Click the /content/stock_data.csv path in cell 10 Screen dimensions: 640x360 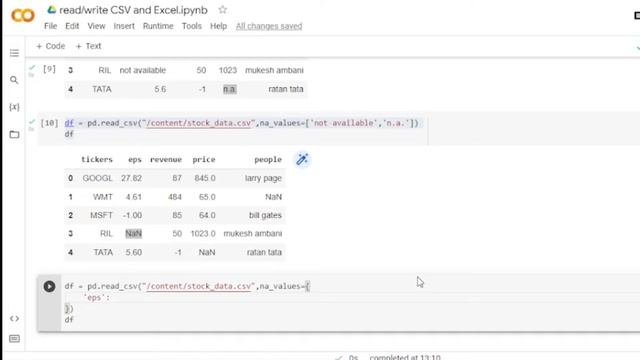coord(199,123)
